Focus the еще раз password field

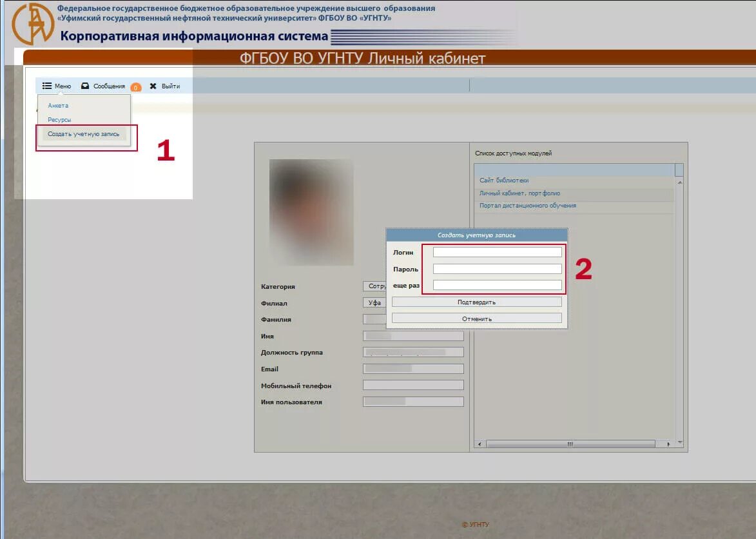(x=497, y=285)
